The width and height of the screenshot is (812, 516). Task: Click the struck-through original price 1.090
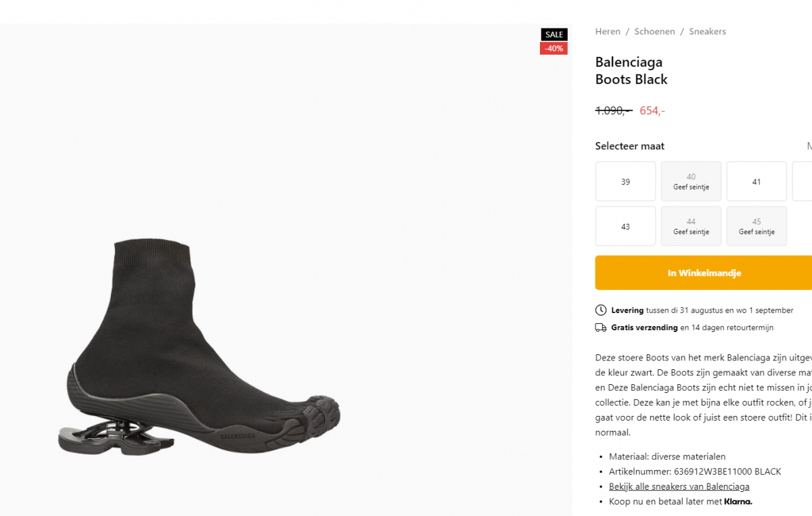point(613,111)
